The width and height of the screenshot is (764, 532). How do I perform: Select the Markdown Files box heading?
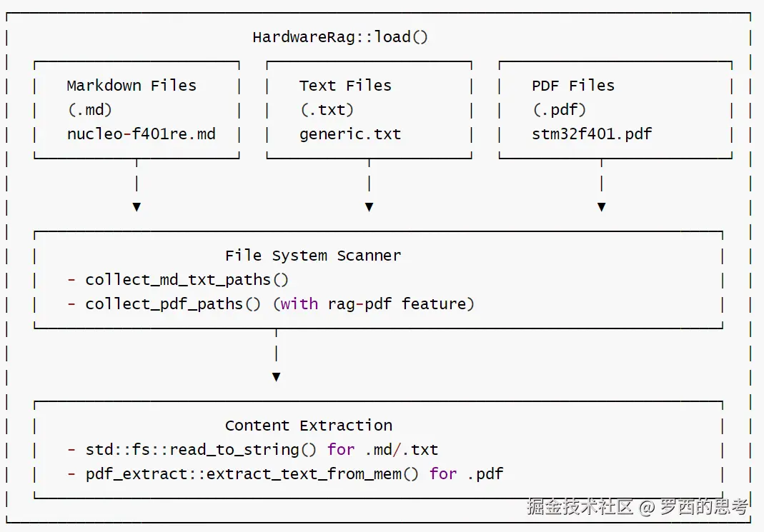tap(132, 86)
